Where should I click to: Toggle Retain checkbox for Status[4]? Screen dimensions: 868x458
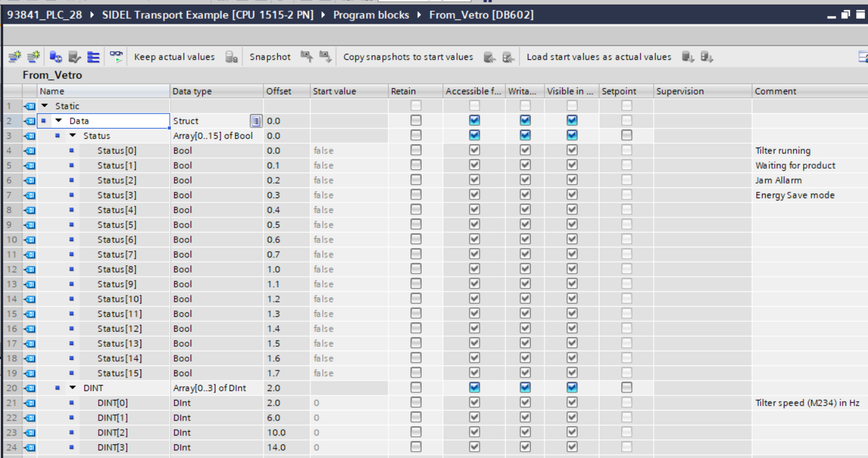coord(416,210)
